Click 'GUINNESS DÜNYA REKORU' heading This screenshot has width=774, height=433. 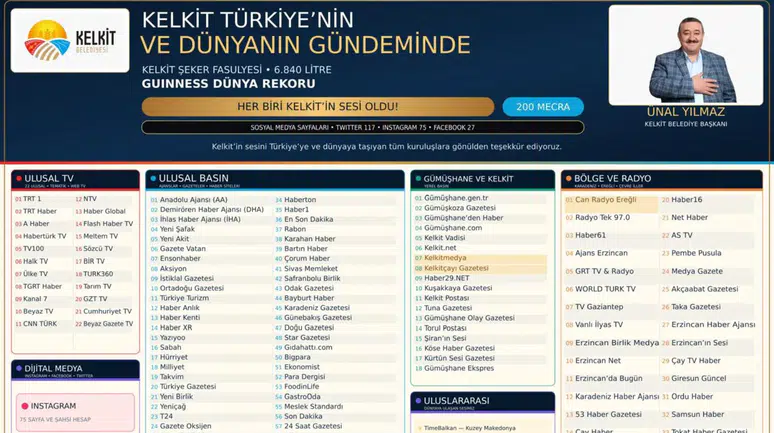tap(229, 84)
